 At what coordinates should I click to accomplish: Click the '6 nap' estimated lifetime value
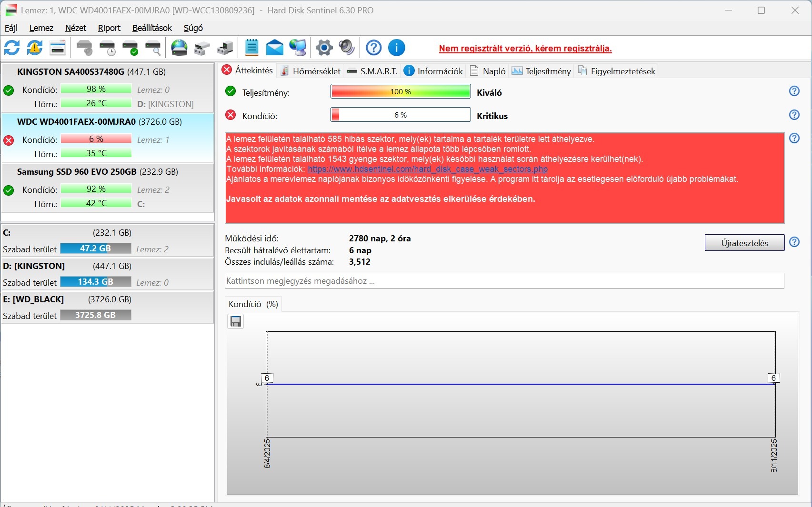click(360, 250)
